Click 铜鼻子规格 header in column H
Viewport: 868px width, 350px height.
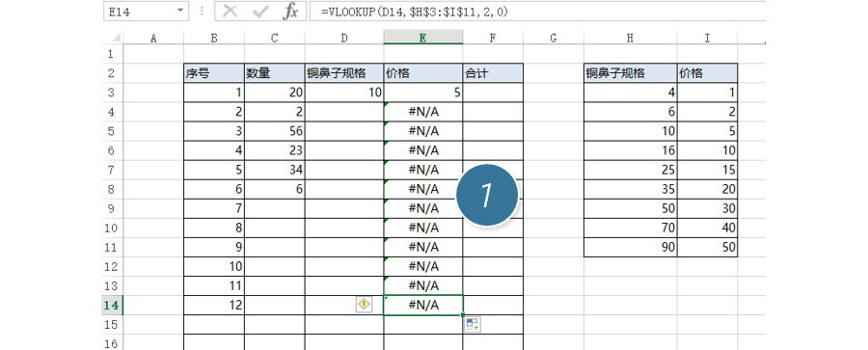click(630, 73)
